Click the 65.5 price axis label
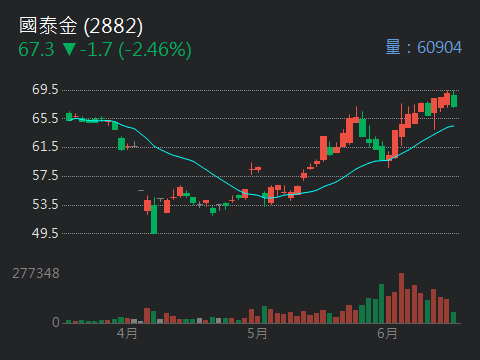Image resolution: width=480 pixels, height=360 pixels. (45, 118)
